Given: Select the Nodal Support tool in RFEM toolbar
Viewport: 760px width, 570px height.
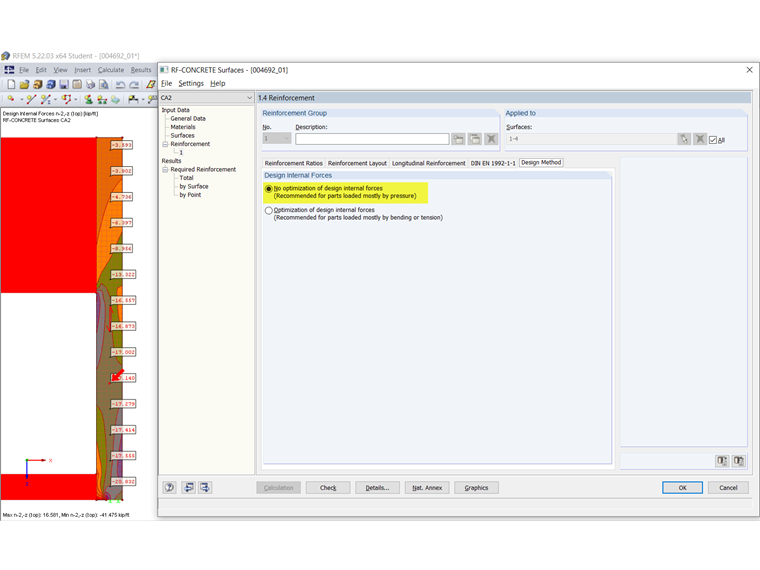Looking at the screenshot, I should pos(88,99).
